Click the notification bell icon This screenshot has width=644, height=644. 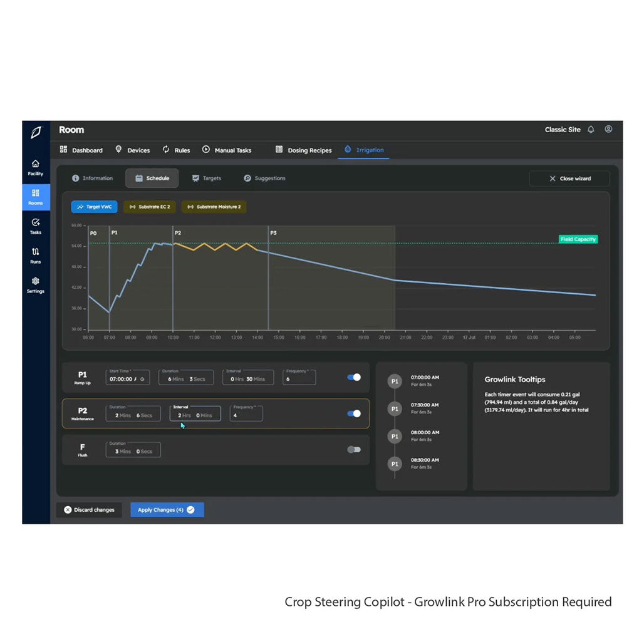click(591, 130)
